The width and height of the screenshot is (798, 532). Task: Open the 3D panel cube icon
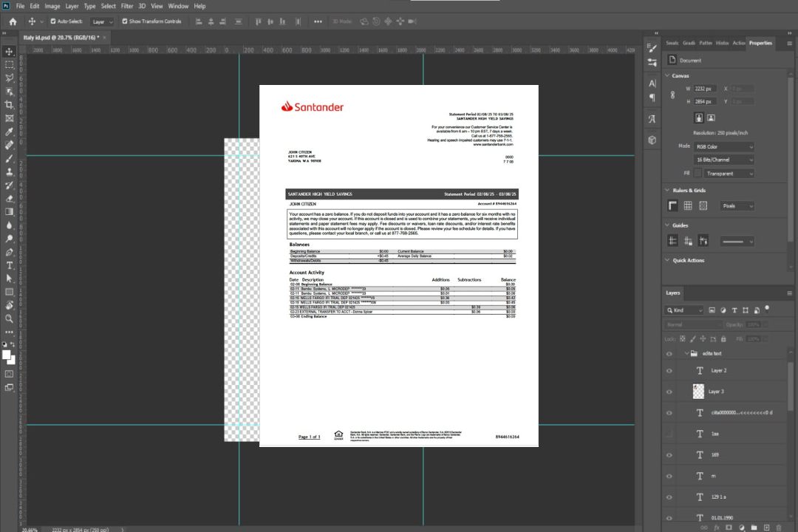click(652, 140)
